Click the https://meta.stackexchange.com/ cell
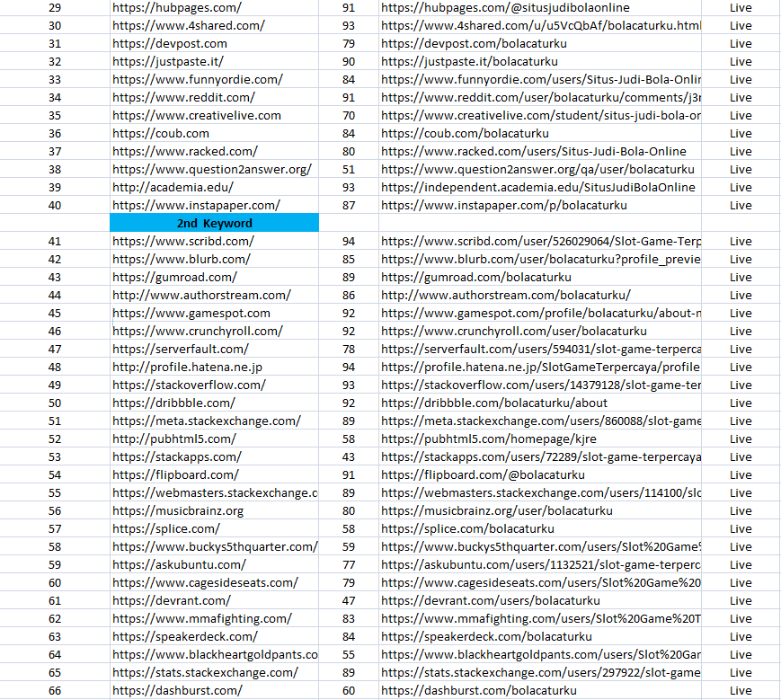The image size is (781, 700). (x=214, y=421)
